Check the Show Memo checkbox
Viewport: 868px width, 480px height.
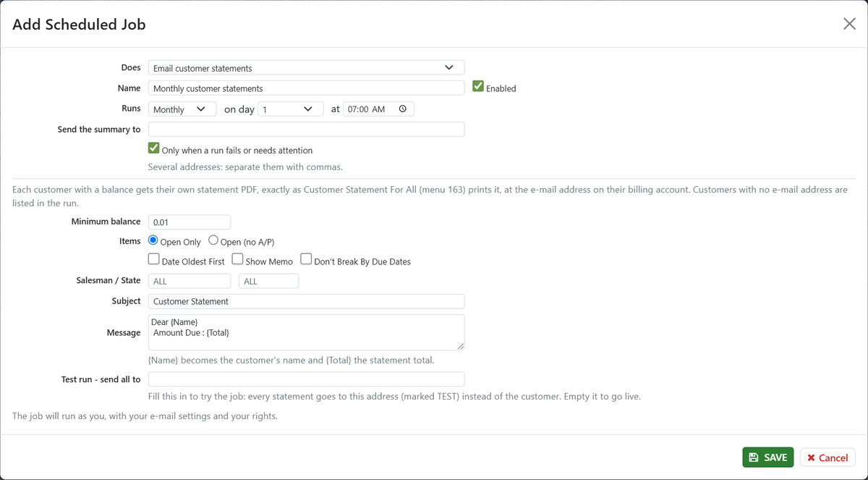[237, 259]
